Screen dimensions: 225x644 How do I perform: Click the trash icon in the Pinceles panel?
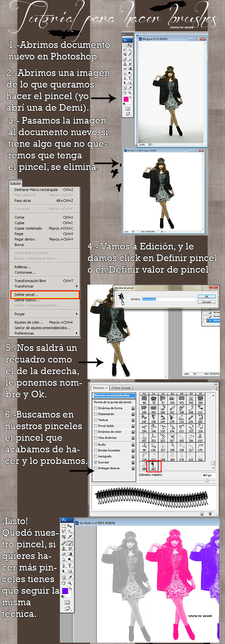click(210, 514)
